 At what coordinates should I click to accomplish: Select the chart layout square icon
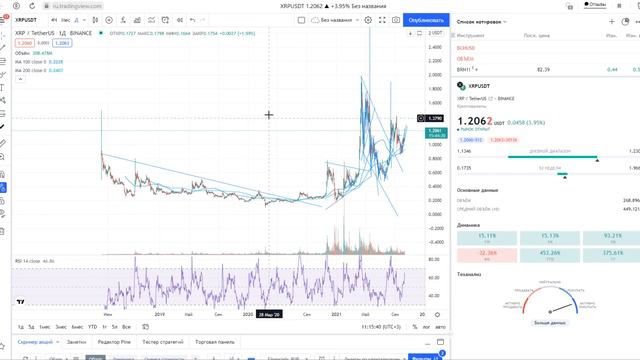301,20
